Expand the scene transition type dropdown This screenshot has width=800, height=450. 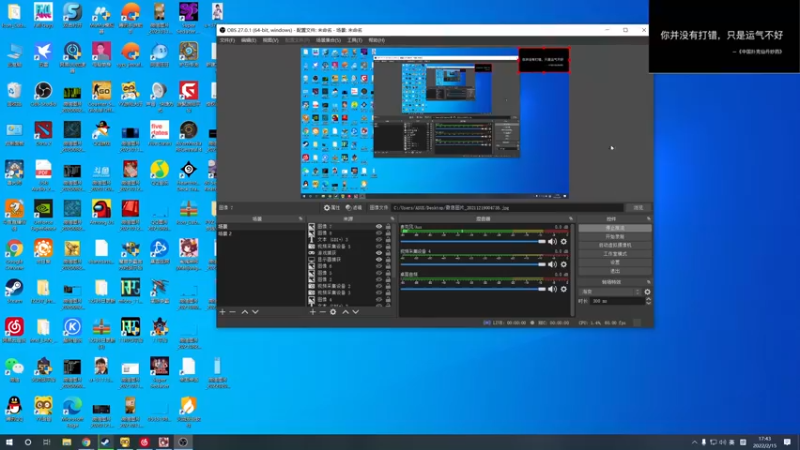pyautogui.click(x=610, y=292)
